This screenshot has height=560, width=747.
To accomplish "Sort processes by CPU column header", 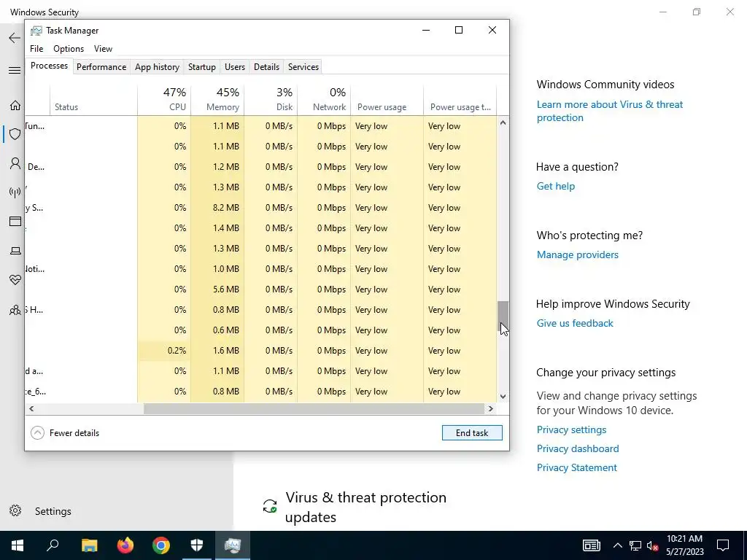I will [164, 99].
